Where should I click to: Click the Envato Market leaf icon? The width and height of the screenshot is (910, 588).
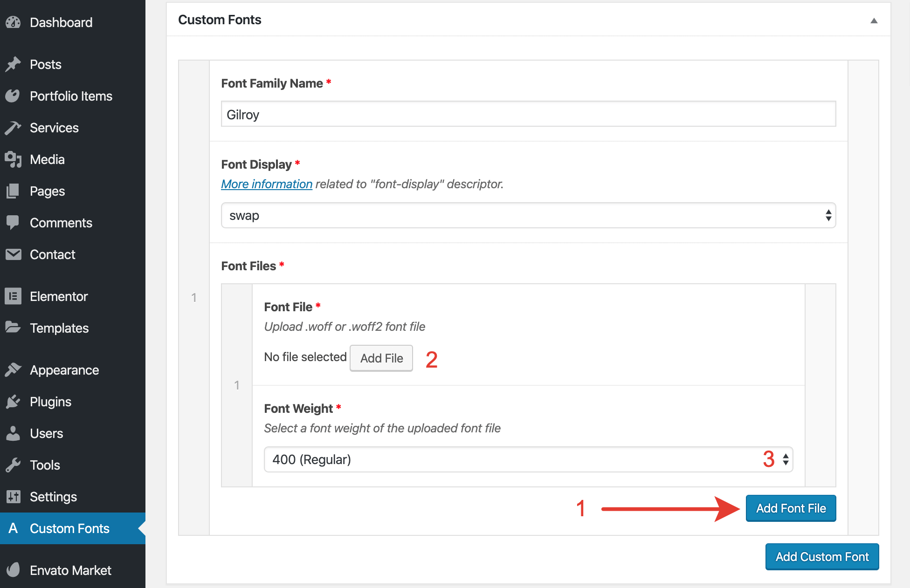click(13, 570)
